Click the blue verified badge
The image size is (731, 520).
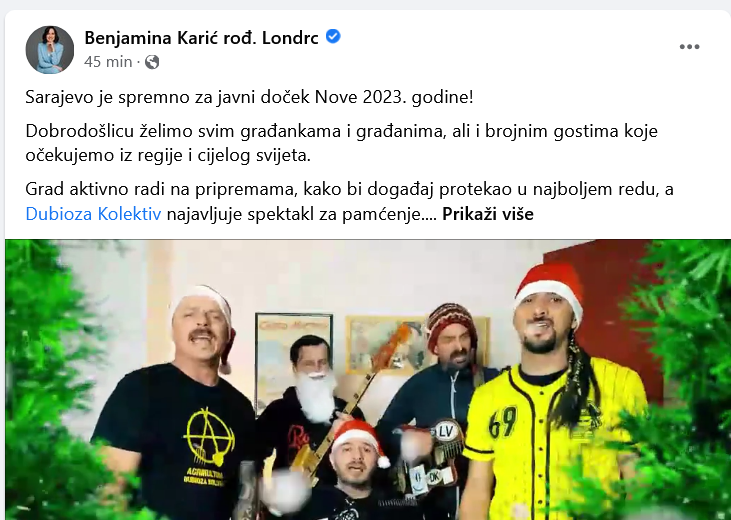coord(333,36)
